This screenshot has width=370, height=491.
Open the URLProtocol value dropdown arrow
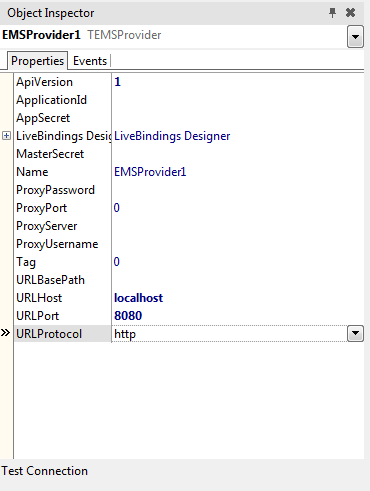tap(355, 333)
